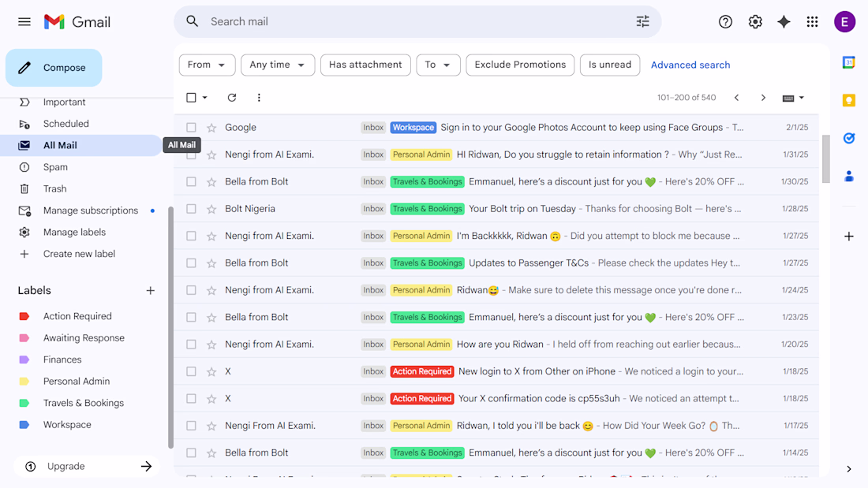This screenshot has width=868, height=488.
Task: Click the Gmail logo
Action: tap(77, 21)
